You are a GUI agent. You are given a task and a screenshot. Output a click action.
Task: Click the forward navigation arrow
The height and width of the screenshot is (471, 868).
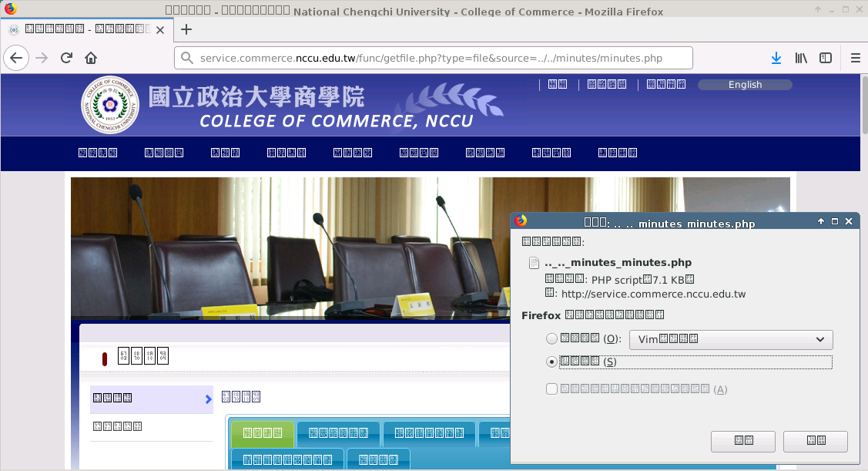[x=42, y=58]
